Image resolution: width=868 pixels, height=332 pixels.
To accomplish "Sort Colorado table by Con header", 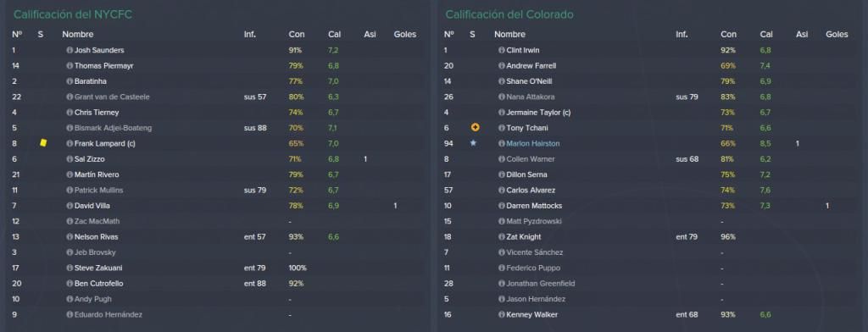I will point(728,35).
